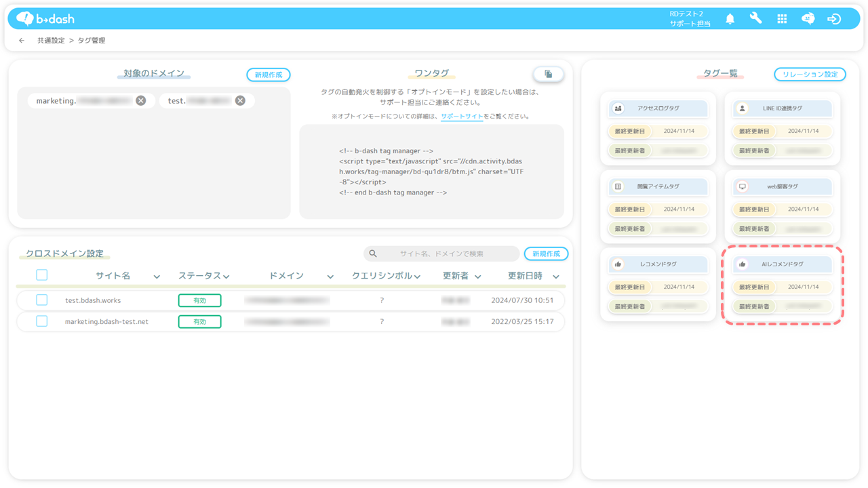Click the web接客タグ monitor icon
Screen dimensions: 868x488
(742, 186)
